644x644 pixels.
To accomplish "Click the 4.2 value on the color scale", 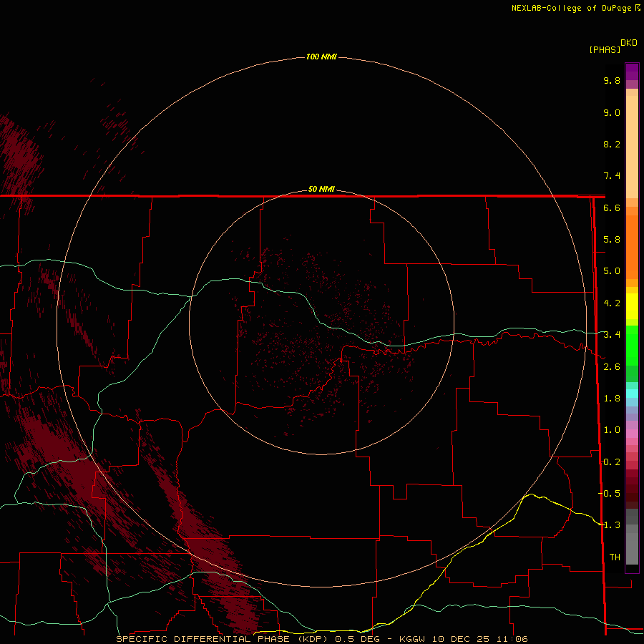I will (612, 303).
